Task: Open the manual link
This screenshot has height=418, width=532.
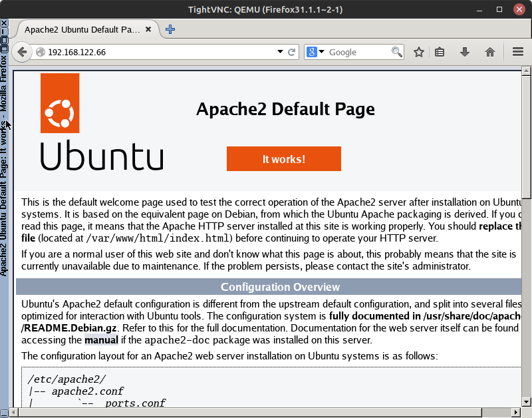Action: tap(101, 340)
